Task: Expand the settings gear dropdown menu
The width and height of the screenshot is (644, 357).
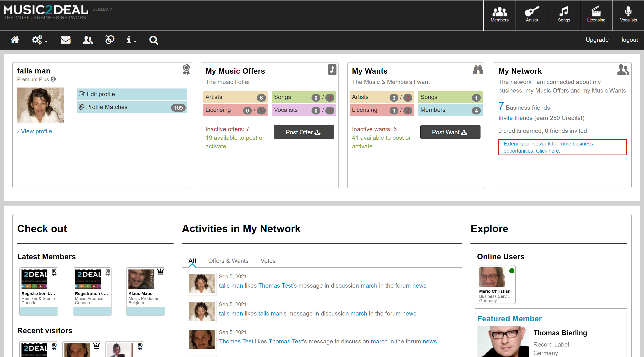Action: [x=39, y=40]
